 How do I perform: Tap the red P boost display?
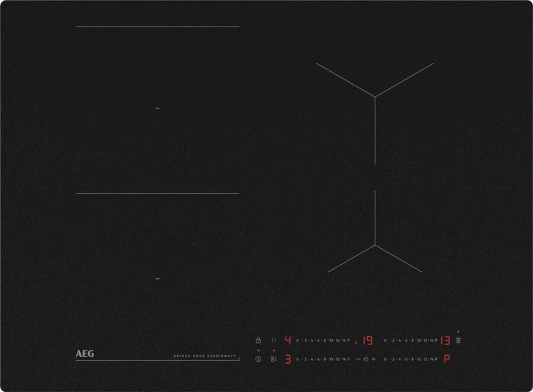446,359
